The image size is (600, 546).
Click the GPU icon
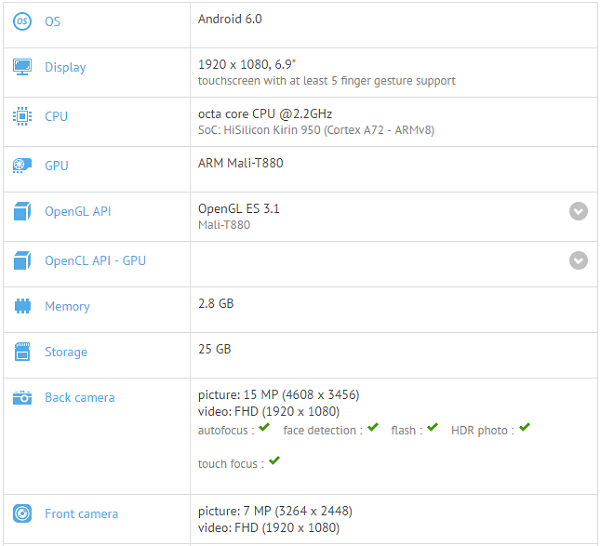(22, 165)
